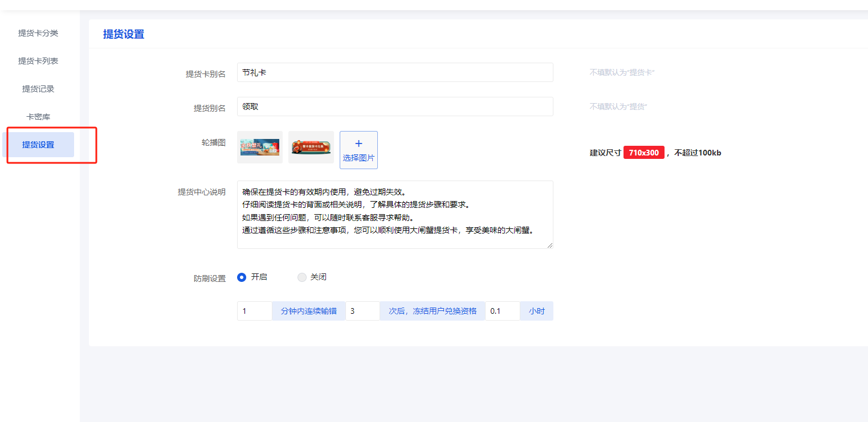Click the 选择图片 upload button

click(x=358, y=158)
